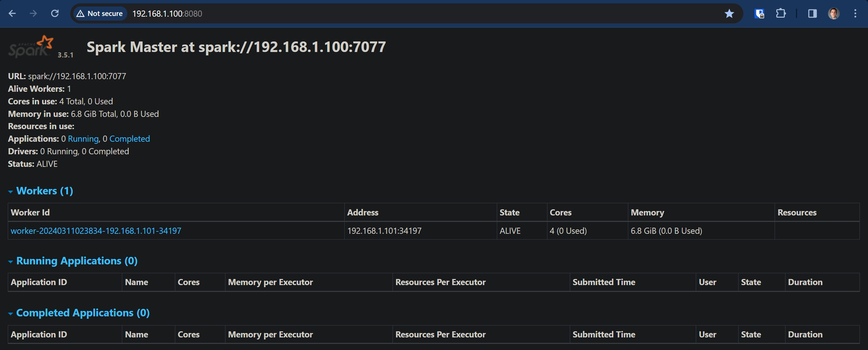Screen dimensions: 868x350
Task: Click the '4 (0 Used)' cores cell
Action: [x=587, y=231]
